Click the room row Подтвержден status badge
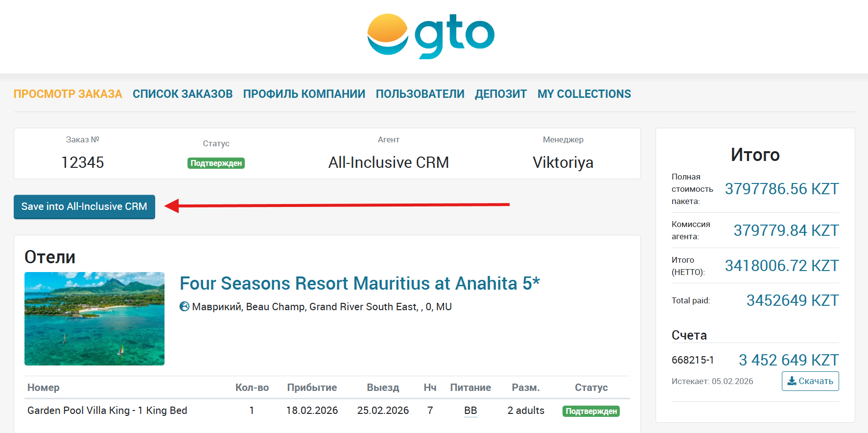Viewport: 868px width, 433px height. point(591,411)
